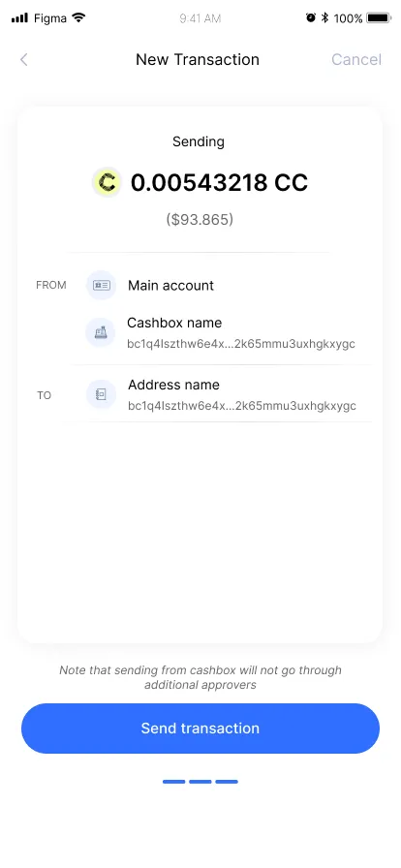Select the Main account row
Screen dimensions: 401x868
click(x=222, y=285)
